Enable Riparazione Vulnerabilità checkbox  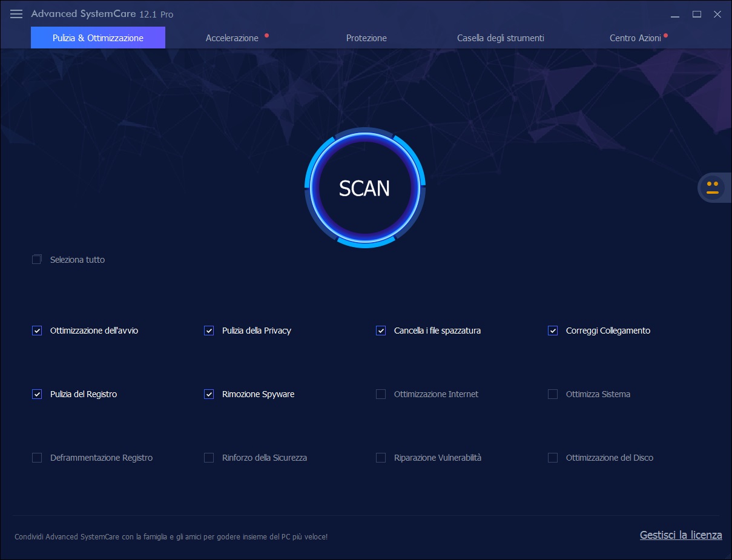[x=381, y=458]
